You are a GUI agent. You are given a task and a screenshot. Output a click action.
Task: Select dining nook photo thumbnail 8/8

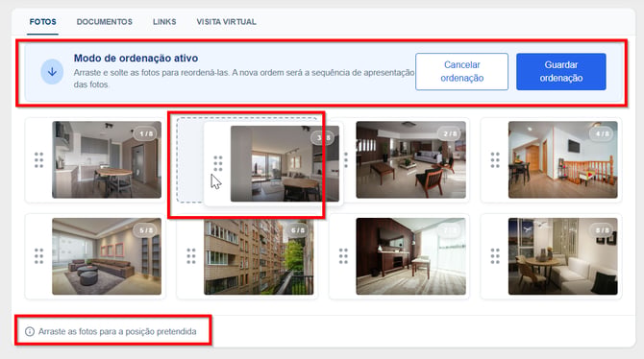pyautogui.click(x=562, y=256)
